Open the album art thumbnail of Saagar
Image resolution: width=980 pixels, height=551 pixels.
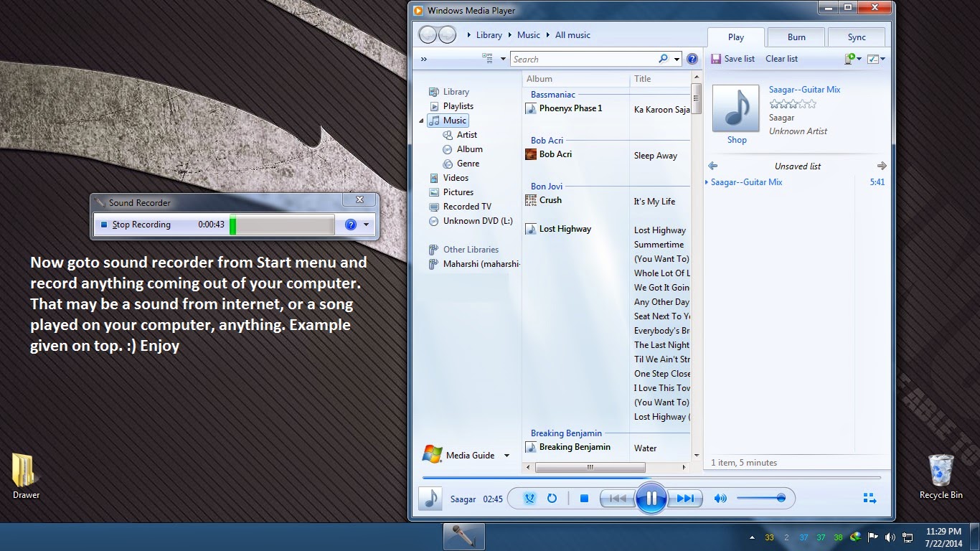click(735, 108)
